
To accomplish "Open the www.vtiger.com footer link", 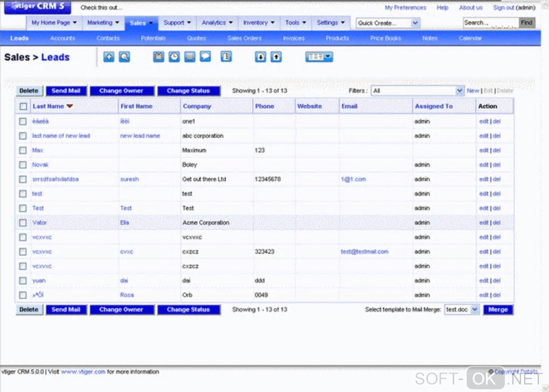I will click(x=83, y=372).
